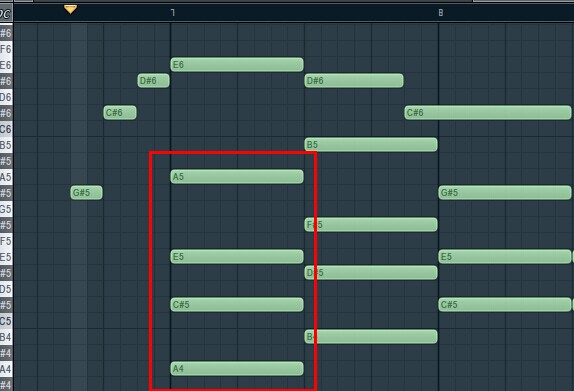Select the short D#6 note before bar 7
The image size is (574, 391).
click(153, 81)
